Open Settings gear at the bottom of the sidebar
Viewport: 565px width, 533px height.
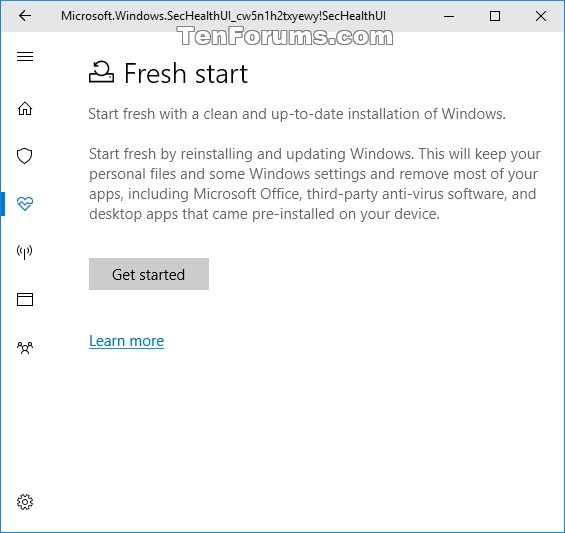point(25,502)
